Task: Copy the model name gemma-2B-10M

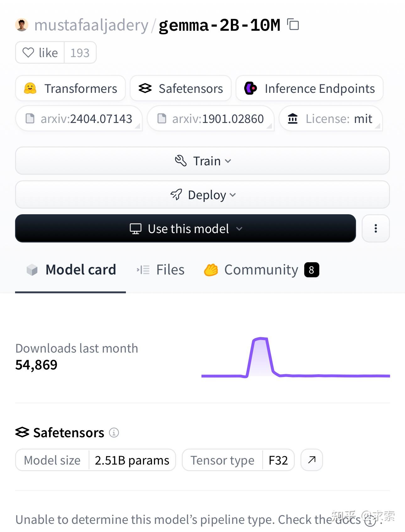Action: (x=293, y=25)
